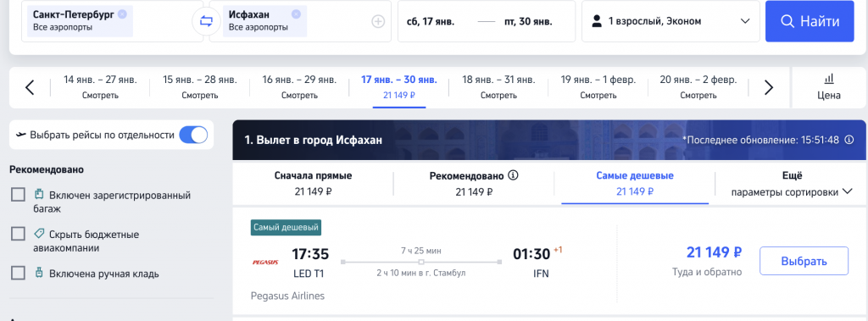Check Скрыть бюджетные авиакомпании
This screenshot has height=321, width=868.
(x=19, y=234)
